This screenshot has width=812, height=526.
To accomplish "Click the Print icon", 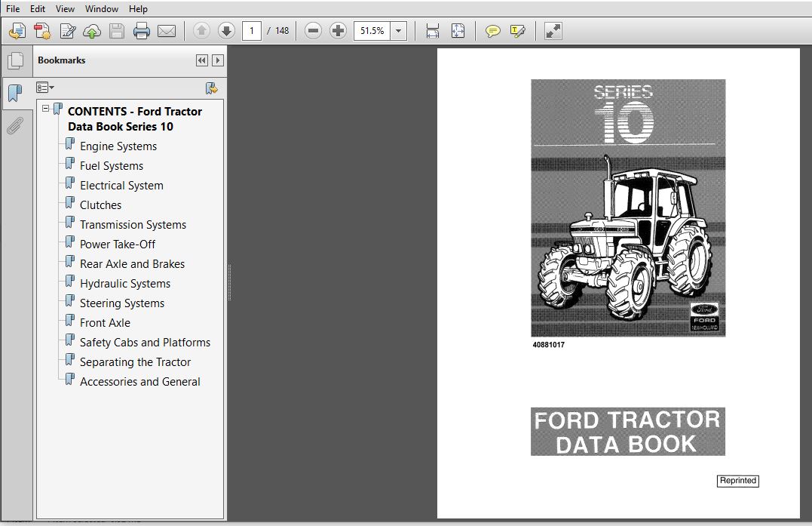I will [x=142, y=31].
